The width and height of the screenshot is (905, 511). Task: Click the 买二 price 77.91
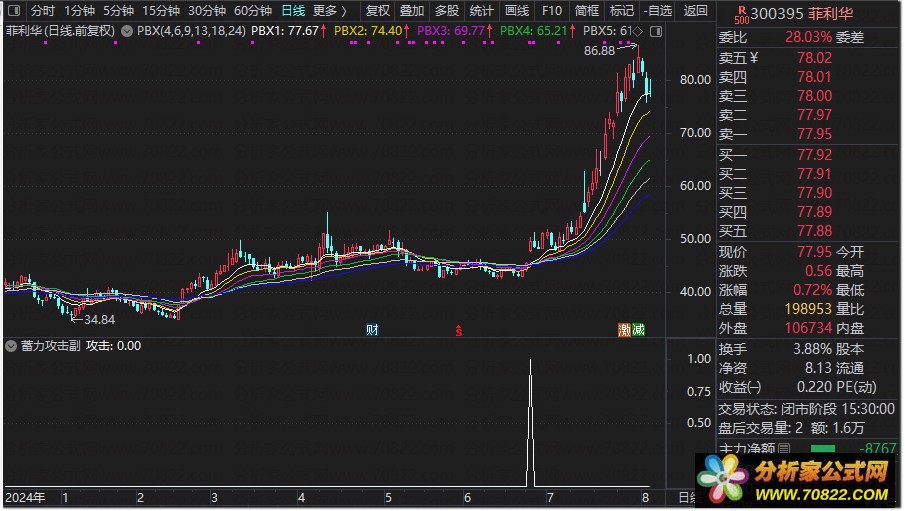pos(814,174)
